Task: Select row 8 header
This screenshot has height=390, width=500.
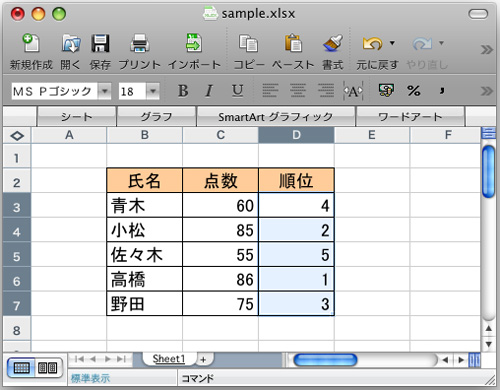Action: (17, 331)
